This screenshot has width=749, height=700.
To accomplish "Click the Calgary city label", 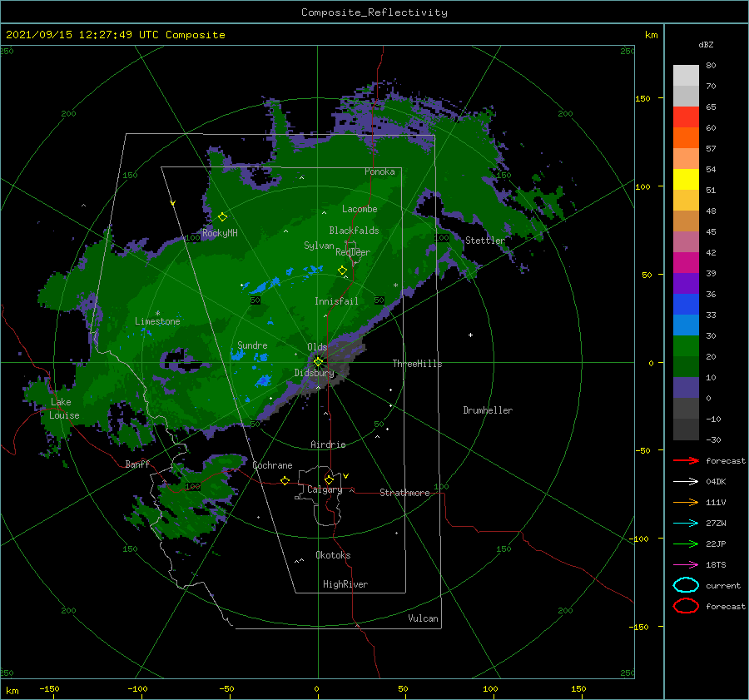I will (325, 489).
